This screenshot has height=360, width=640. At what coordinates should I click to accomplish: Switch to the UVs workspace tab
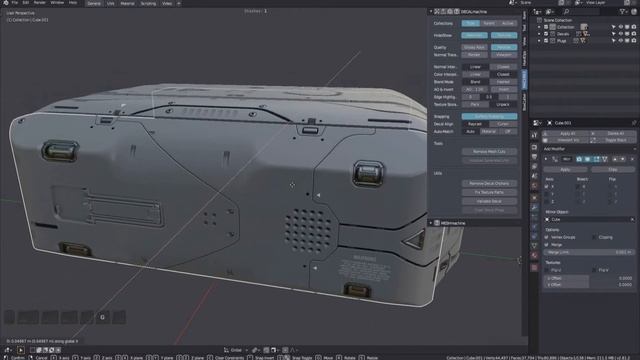[x=111, y=3]
